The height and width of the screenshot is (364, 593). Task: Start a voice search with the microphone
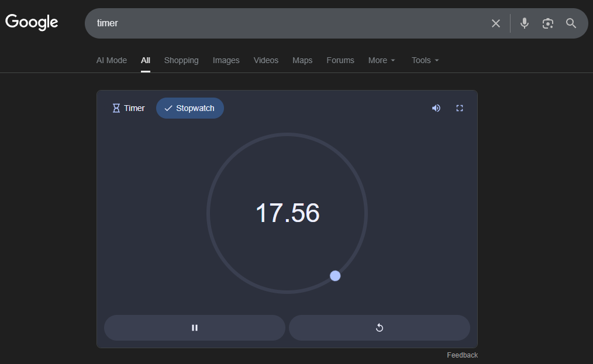click(524, 23)
